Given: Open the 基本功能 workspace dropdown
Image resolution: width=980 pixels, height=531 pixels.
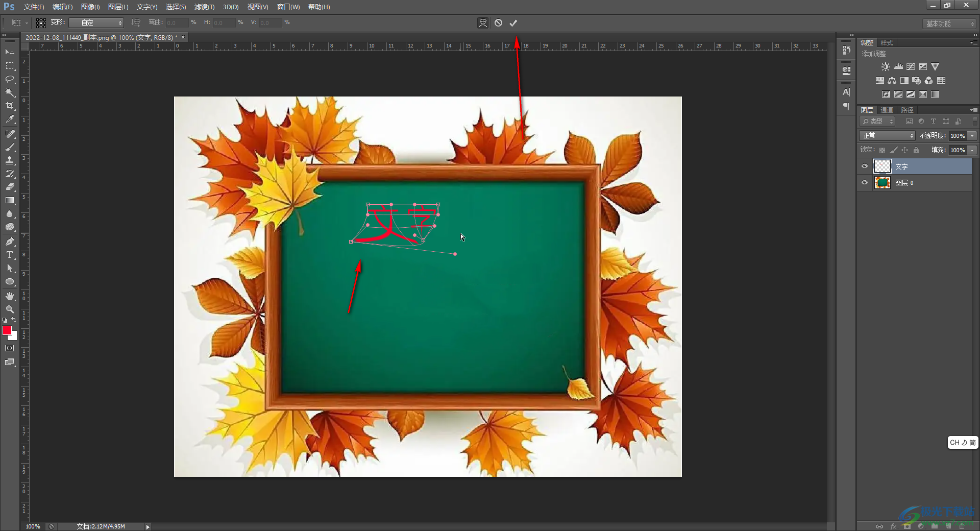Looking at the screenshot, I should click(x=949, y=23).
